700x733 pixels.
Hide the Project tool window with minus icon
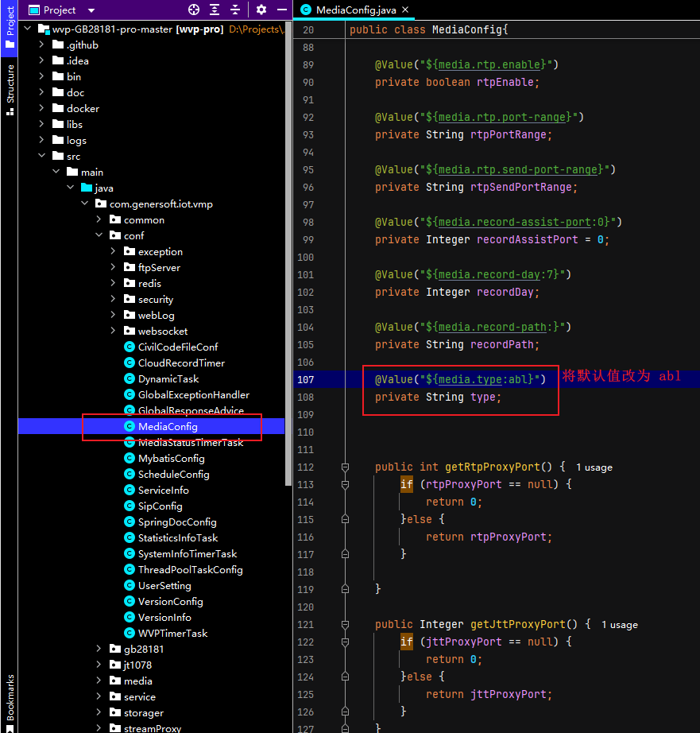pyautogui.click(x=282, y=10)
